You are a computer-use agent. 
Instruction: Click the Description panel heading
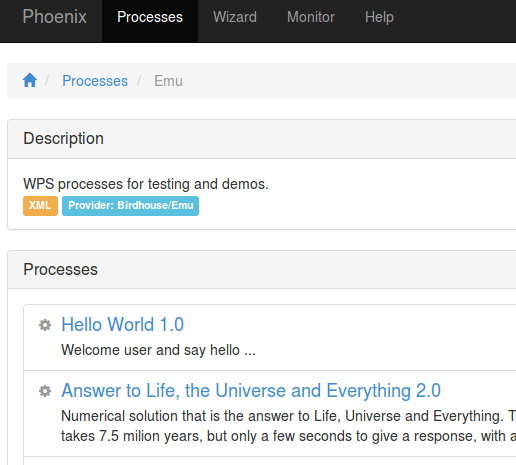pyautogui.click(x=63, y=139)
